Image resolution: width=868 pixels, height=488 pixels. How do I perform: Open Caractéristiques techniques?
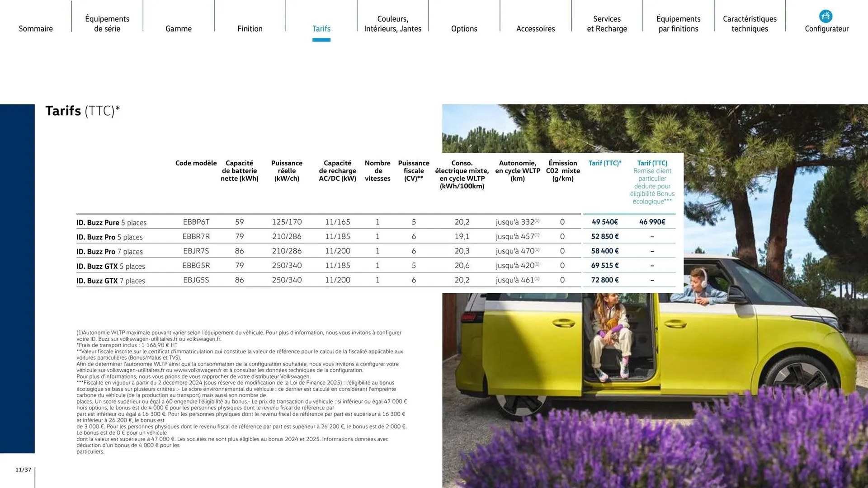click(x=750, y=23)
